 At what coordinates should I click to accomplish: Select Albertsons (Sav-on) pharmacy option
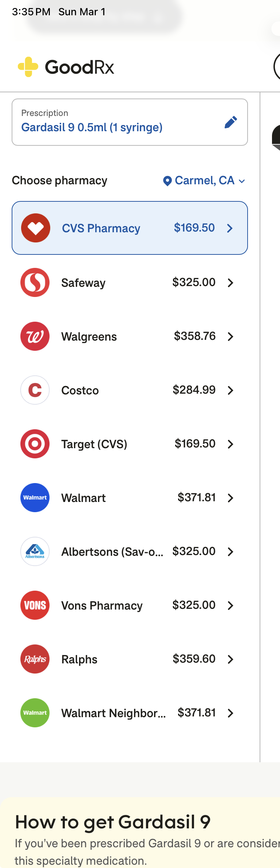point(112,552)
